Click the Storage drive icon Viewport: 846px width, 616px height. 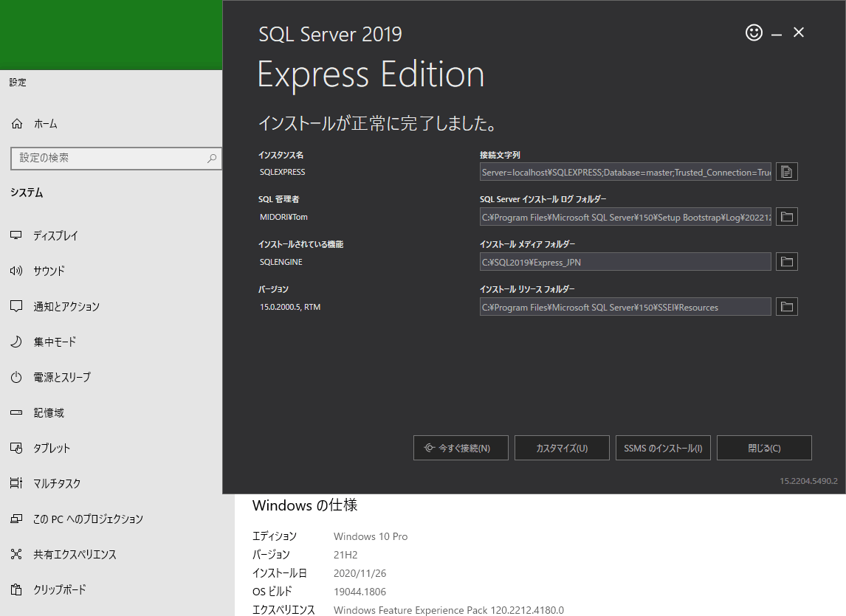tap(16, 412)
